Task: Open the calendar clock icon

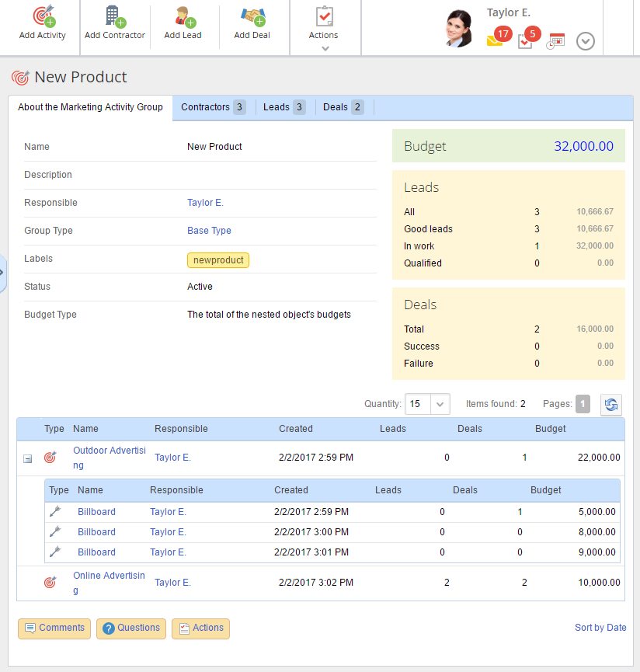Action: tap(555, 41)
